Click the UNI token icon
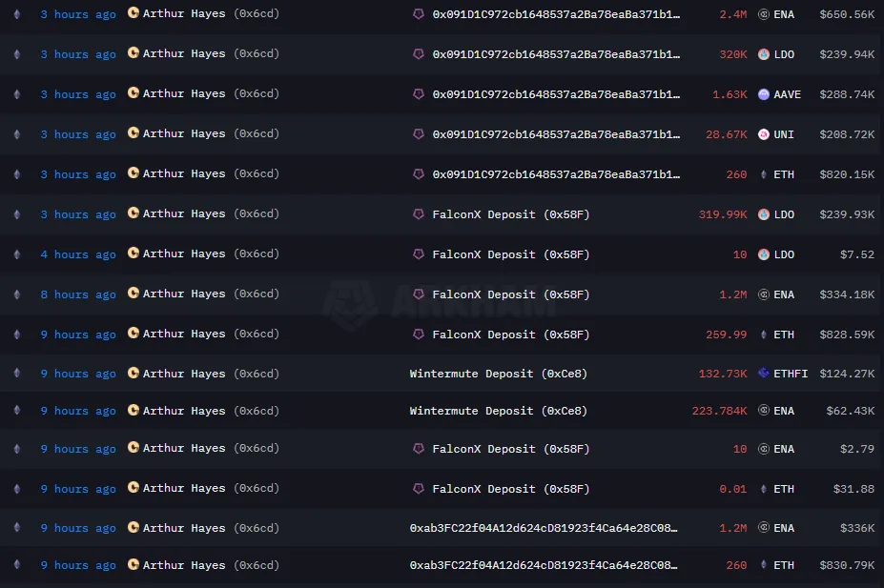 click(x=764, y=134)
